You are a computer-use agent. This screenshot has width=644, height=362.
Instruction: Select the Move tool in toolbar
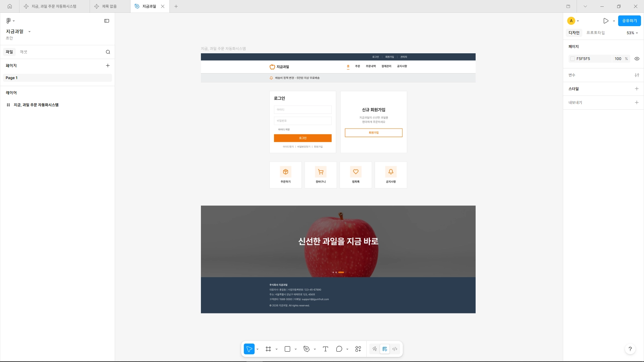[x=249, y=349]
